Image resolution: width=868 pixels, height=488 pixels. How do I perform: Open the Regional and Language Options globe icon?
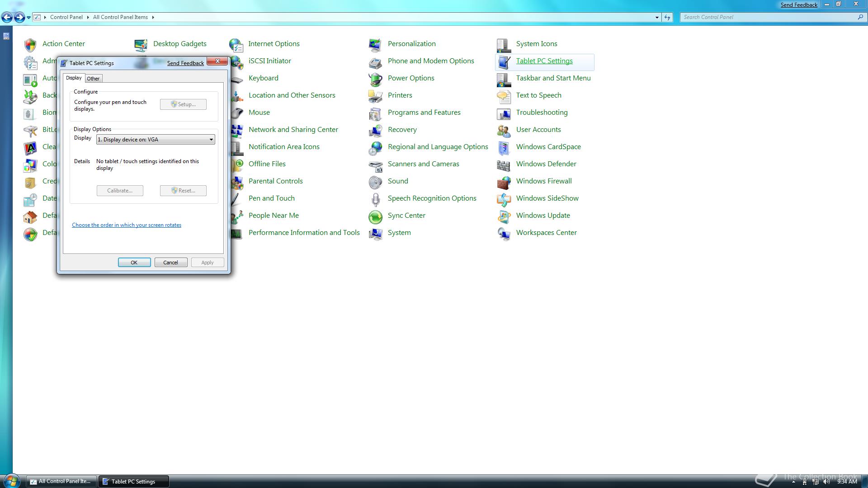[x=375, y=148]
